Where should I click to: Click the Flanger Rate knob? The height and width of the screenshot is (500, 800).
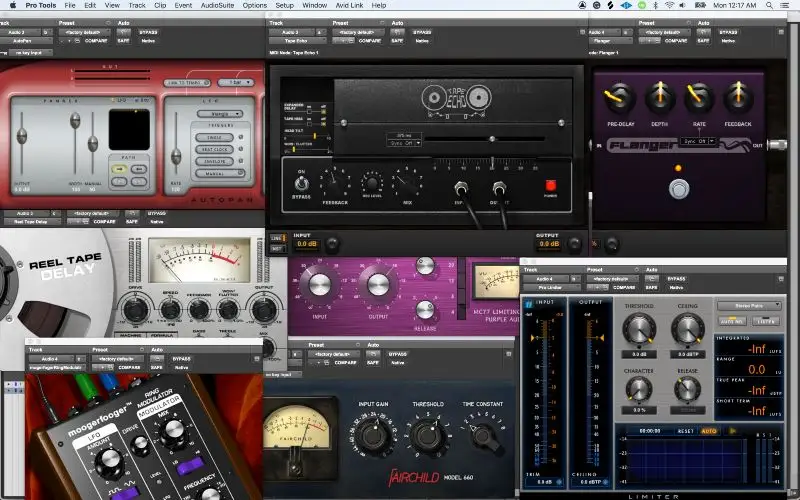[698, 97]
